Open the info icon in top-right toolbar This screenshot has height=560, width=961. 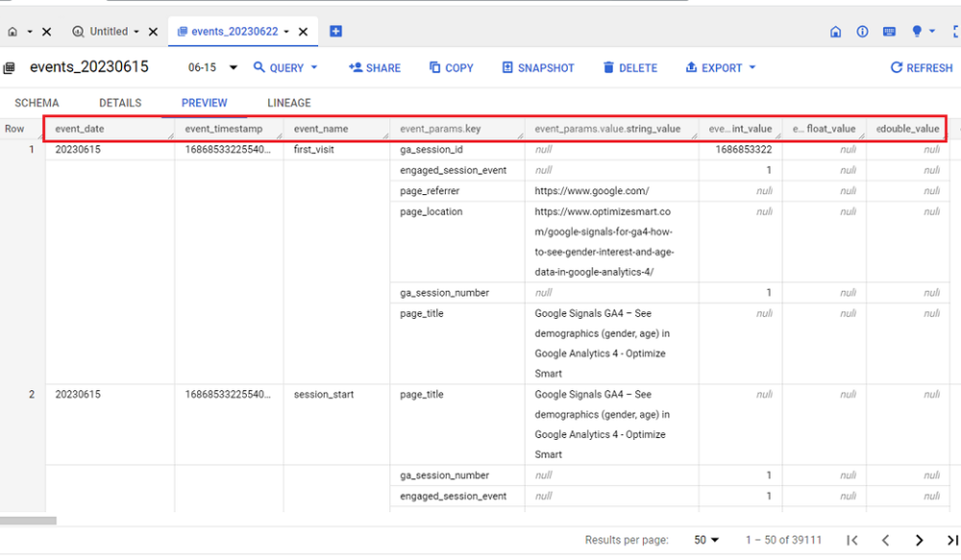[x=862, y=32]
